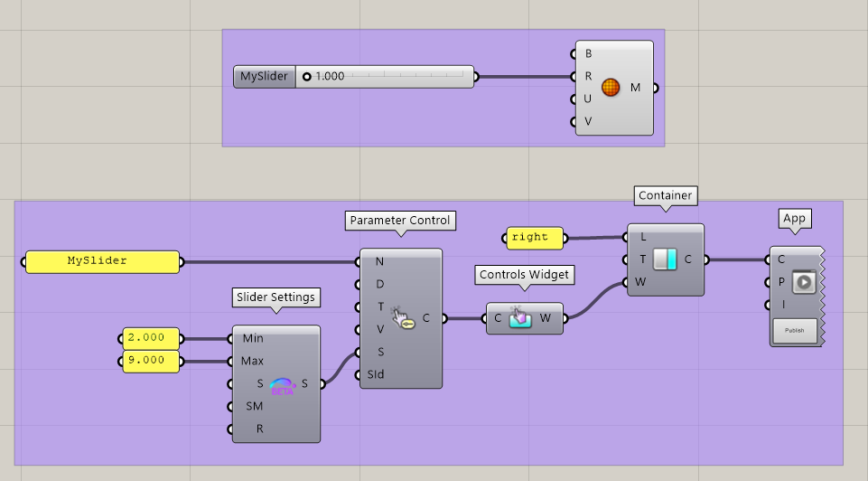868x481 pixels.
Task: Click the V input of Parameter Control
Action: 380,329
